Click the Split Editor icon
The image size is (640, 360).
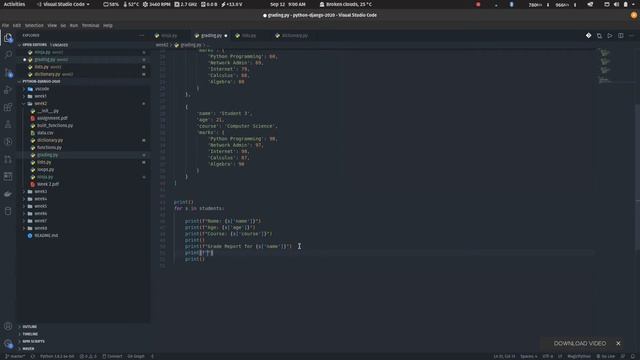[x=620, y=36]
